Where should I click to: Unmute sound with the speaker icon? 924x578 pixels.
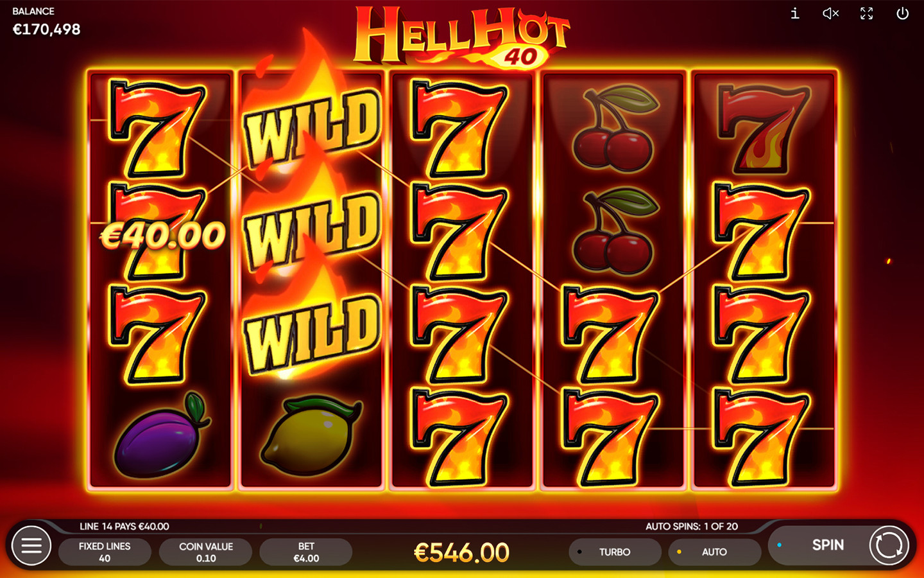pos(830,13)
